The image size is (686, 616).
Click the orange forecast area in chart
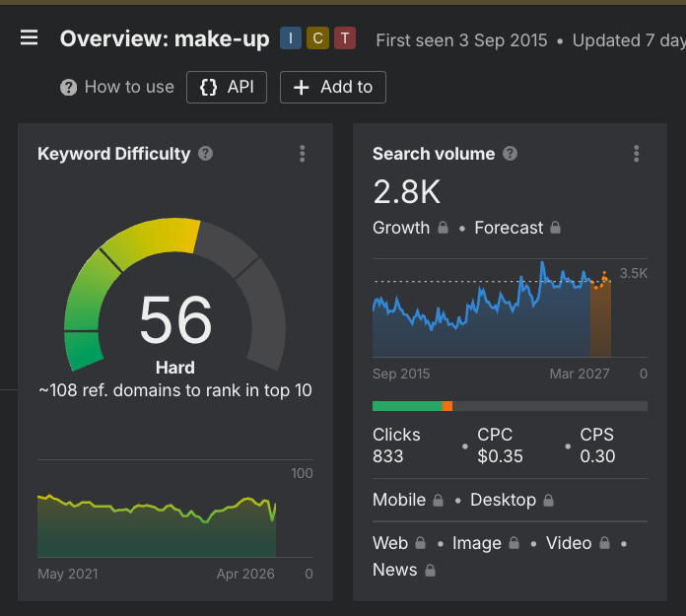[x=600, y=319]
